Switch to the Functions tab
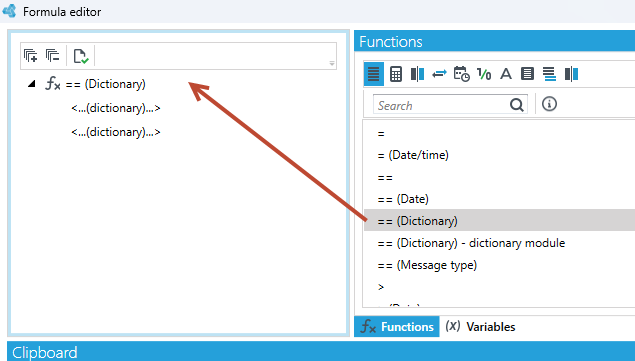Image resolution: width=635 pixels, height=361 pixels. point(397,327)
